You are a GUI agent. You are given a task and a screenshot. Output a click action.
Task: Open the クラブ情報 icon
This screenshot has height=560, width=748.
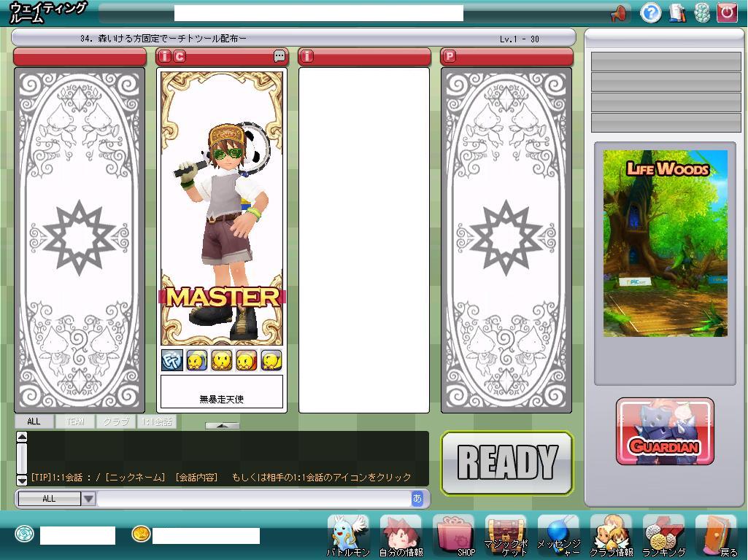[611, 535]
